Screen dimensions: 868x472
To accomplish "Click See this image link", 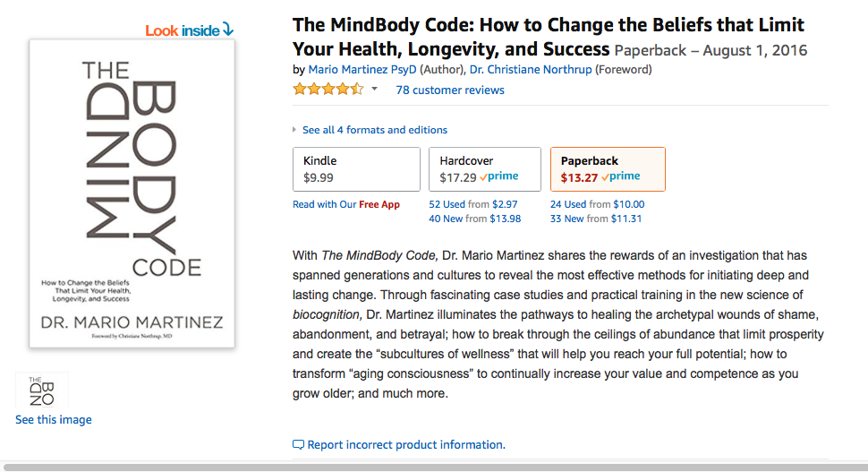I will coord(54,420).
